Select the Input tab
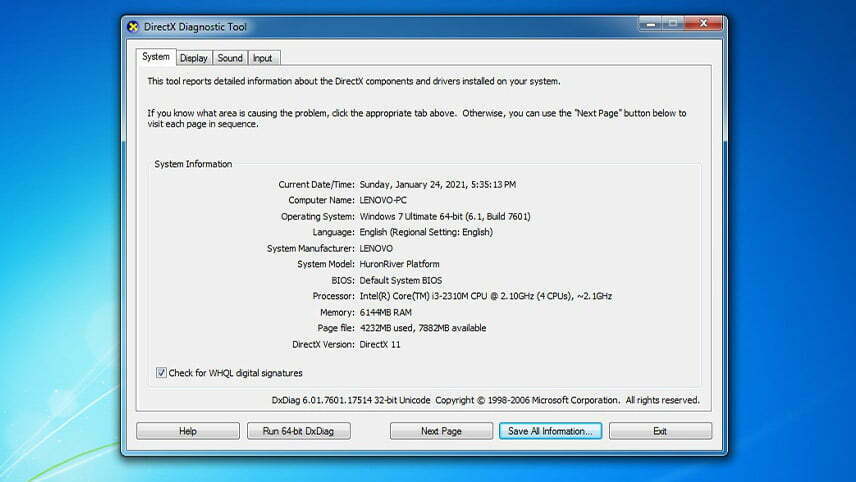The image size is (856, 482). coord(262,58)
